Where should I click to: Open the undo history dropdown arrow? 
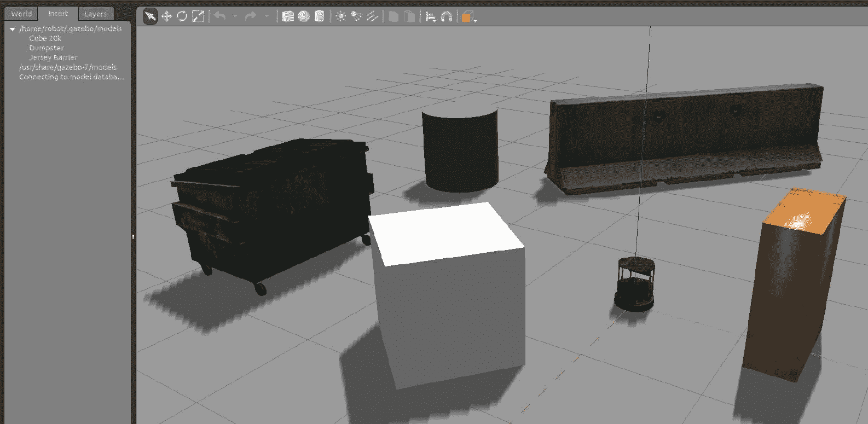(x=235, y=16)
